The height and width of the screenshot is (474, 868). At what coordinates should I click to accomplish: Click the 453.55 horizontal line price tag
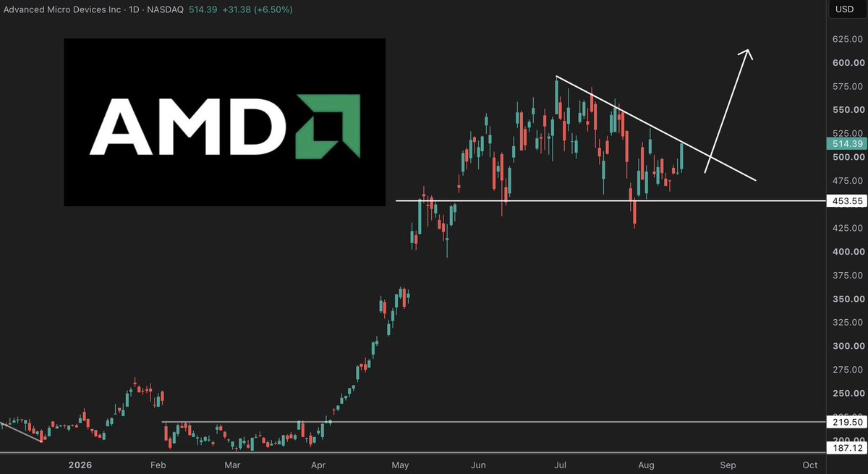click(847, 200)
